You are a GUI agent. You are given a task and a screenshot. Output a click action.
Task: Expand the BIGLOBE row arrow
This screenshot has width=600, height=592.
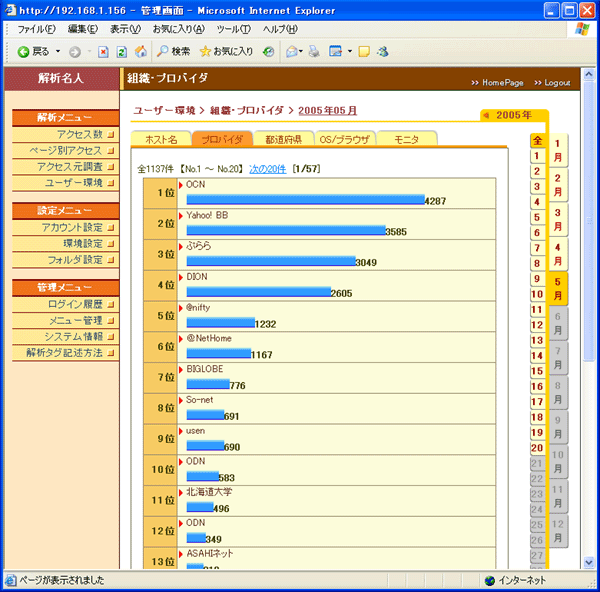181,370
